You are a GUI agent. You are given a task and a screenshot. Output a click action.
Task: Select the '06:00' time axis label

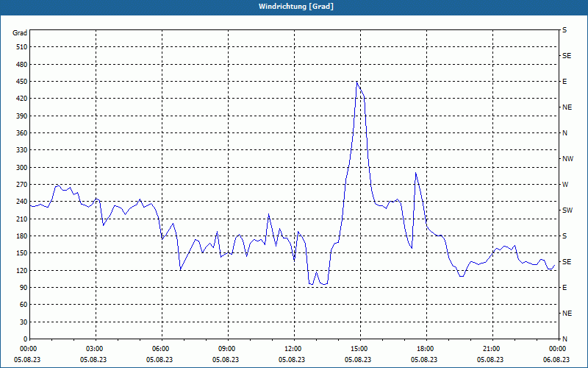(x=162, y=349)
